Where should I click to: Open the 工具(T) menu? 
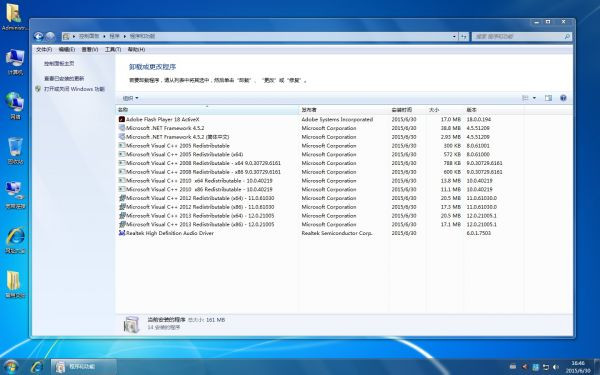coord(113,49)
